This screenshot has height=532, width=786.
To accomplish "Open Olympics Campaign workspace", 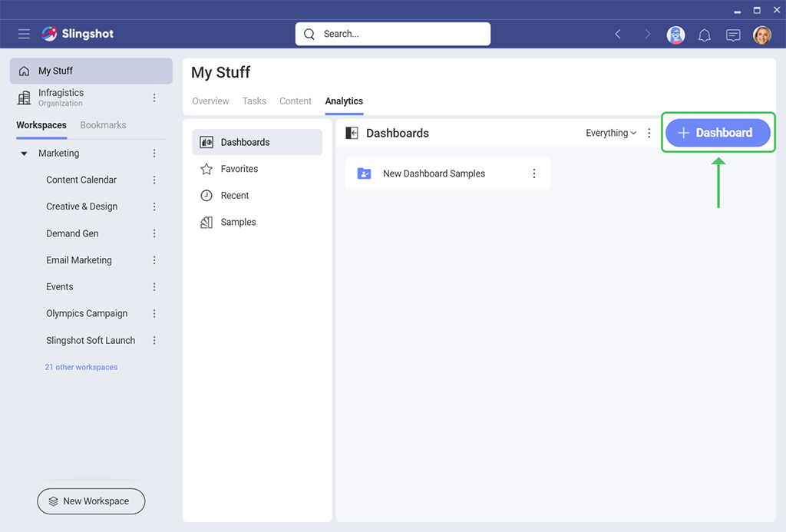I will pos(87,313).
